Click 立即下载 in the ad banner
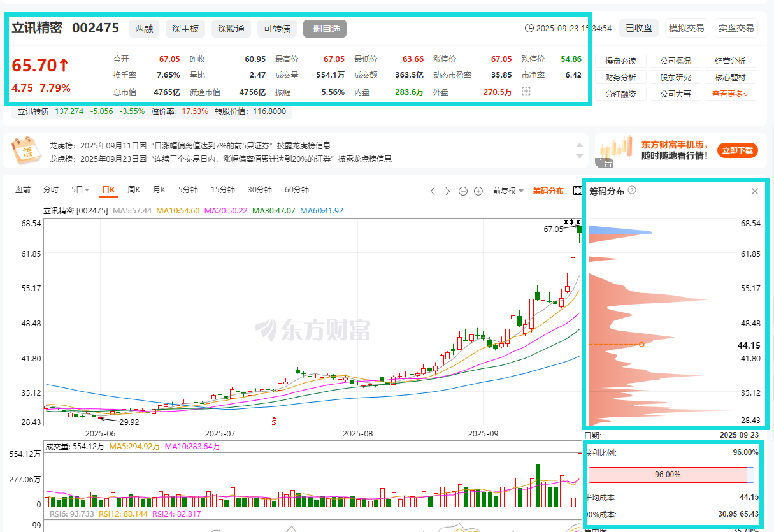Screen dimensions: 774x532 pos(738,150)
